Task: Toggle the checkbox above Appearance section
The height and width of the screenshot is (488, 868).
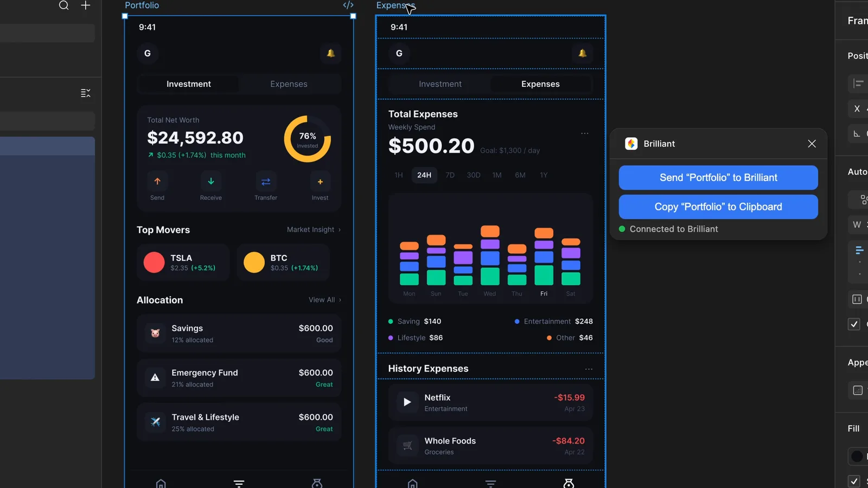Action: [854, 324]
